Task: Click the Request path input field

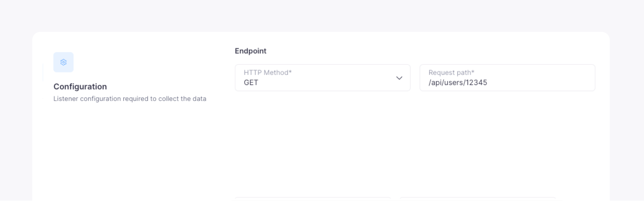Action: coord(507,78)
